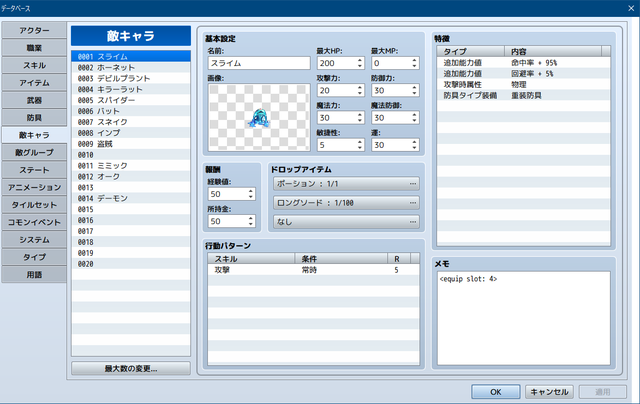Image resolution: width=640 pixels, height=404 pixels.
Task: Select the 攻撃時属性 物理 trait row
Action: (524, 84)
